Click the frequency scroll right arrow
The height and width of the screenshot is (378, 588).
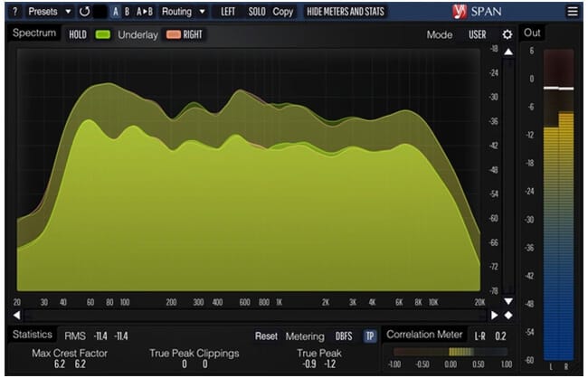495,316
